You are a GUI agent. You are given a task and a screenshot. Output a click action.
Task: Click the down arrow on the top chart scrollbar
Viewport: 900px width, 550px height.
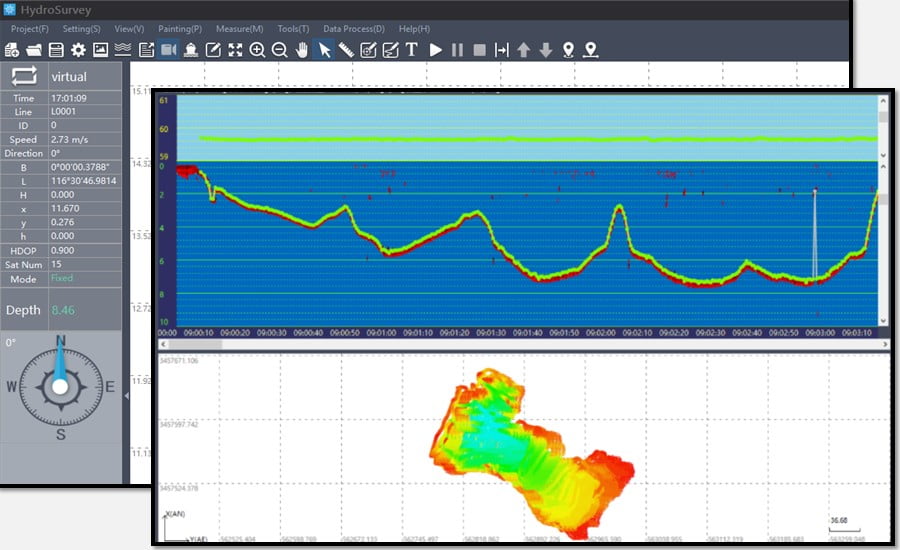883,156
